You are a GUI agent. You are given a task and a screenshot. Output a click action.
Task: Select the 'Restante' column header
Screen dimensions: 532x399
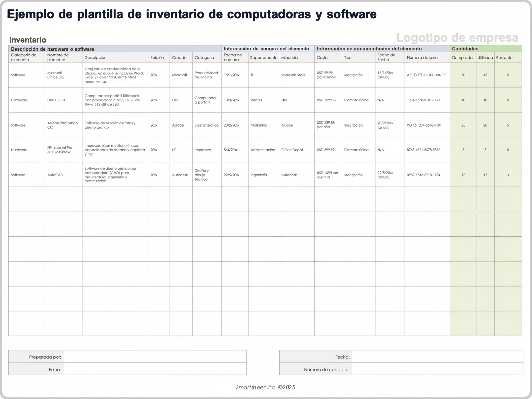tap(505, 57)
